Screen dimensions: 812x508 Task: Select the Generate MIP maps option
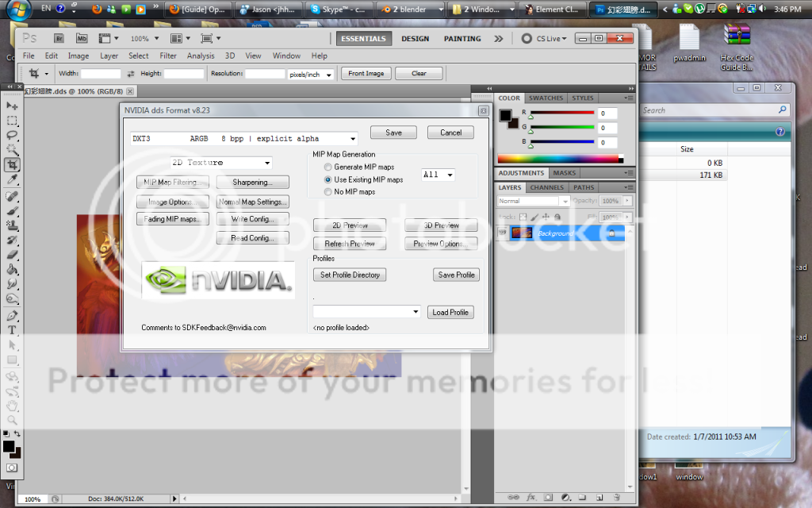point(328,167)
